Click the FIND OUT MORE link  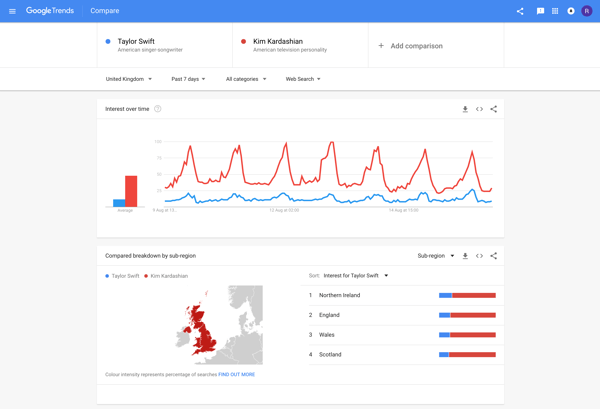pyautogui.click(x=236, y=375)
